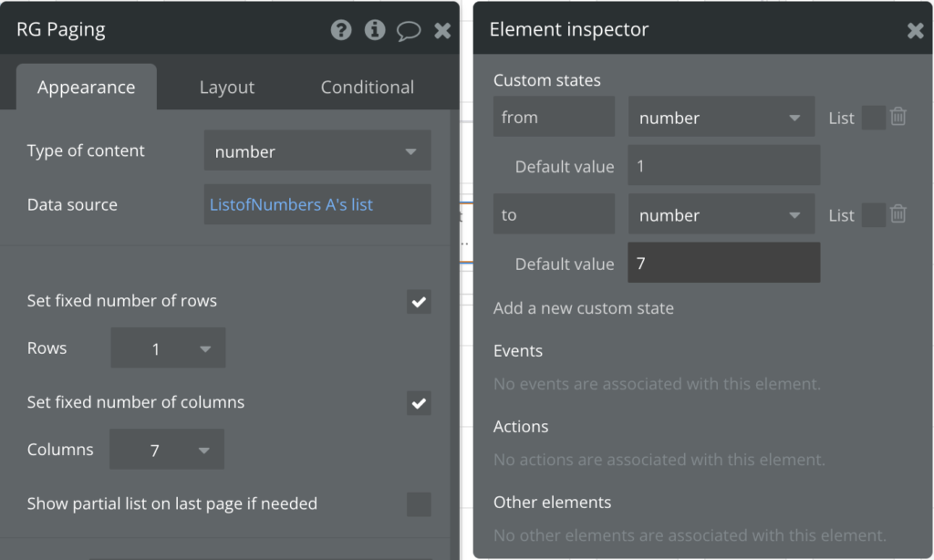Screen dimensions: 934x560
Task: Click the 'from' custom state name field
Action: tap(554, 117)
